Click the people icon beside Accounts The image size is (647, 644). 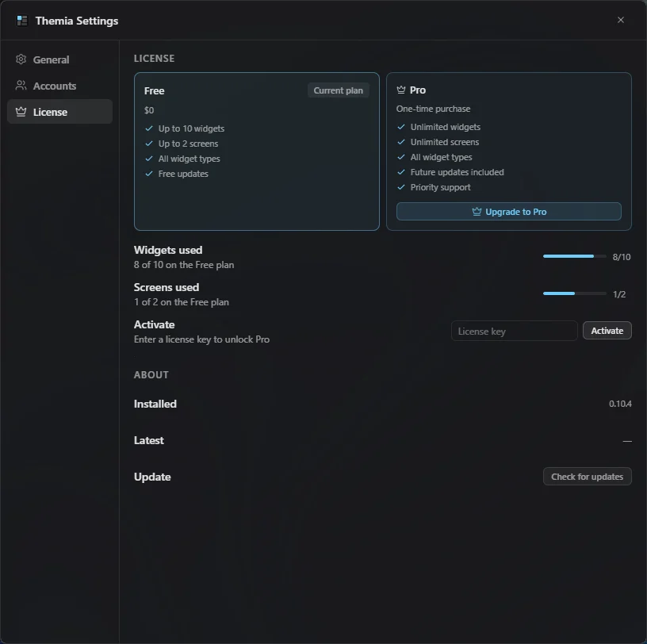click(x=21, y=86)
